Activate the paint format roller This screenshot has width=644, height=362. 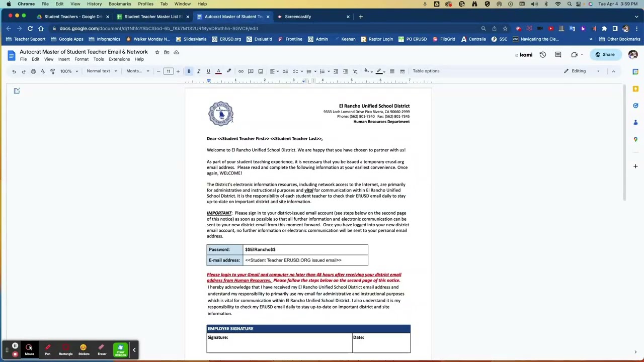pyautogui.click(x=53, y=71)
